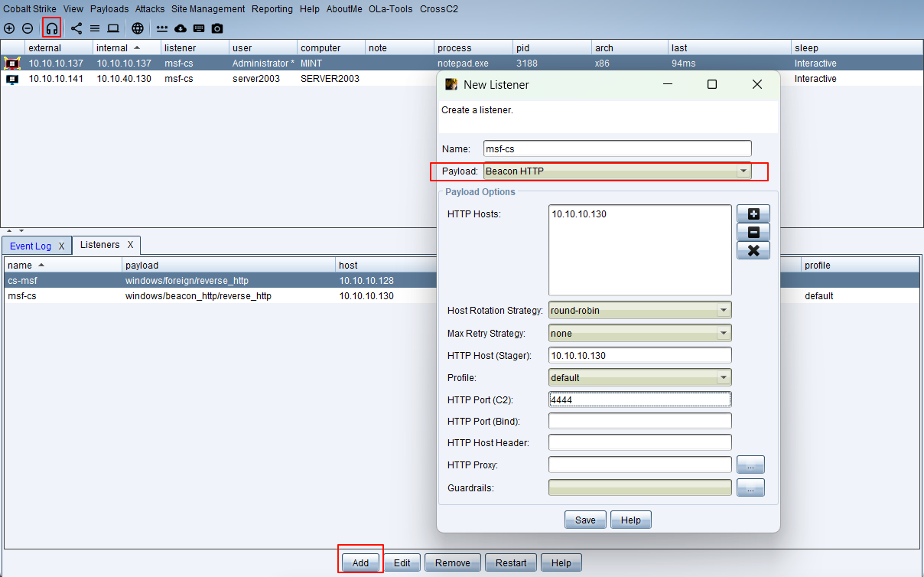This screenshot has height=577, width=924.
Task: Click the Guardrails field
Action: click(640, 487)
